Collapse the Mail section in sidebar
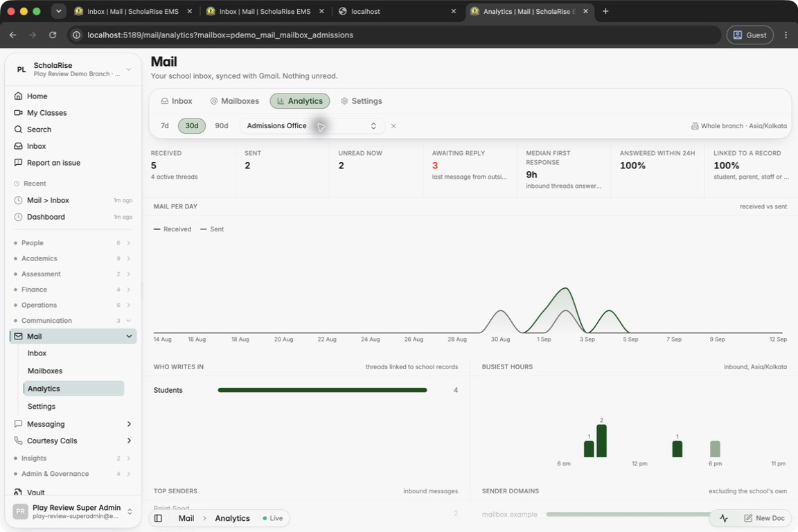Screen dimensions: 798x532 click(x=129, y=336)
